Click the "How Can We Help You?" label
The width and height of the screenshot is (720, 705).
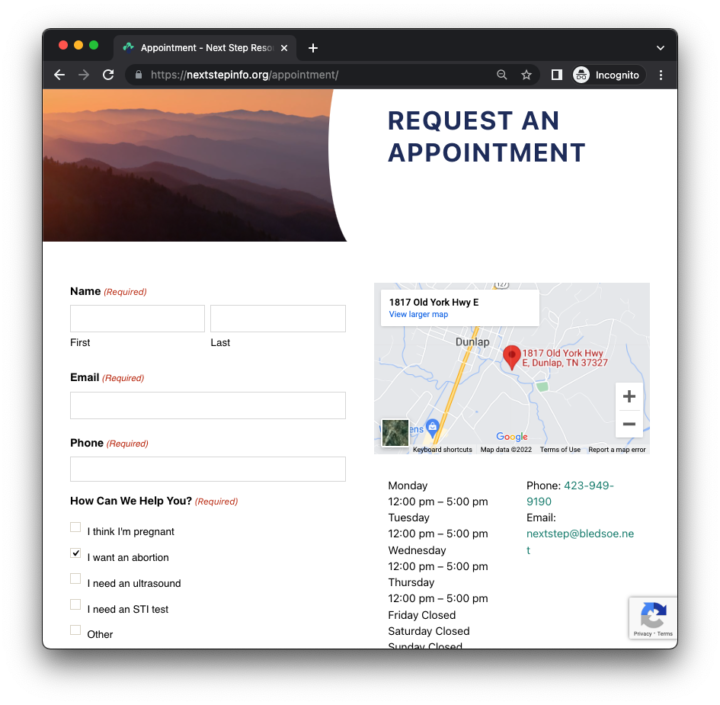coord(131,501)
